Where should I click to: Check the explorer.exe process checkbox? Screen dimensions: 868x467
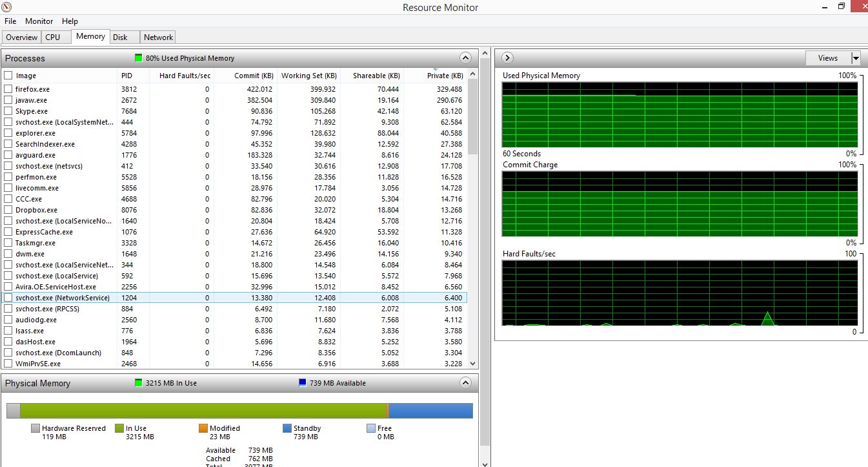point(8,133)
